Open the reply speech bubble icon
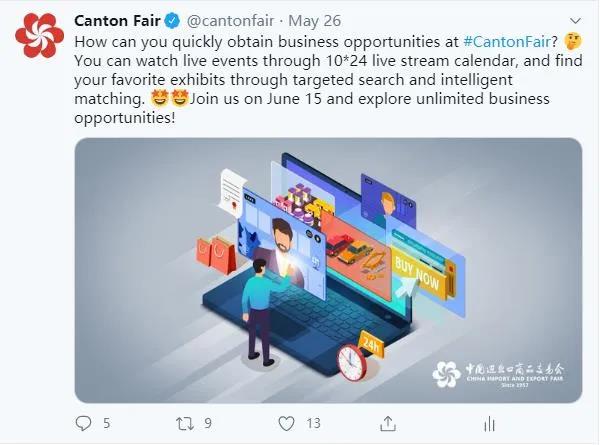 (x=83, y=423)
